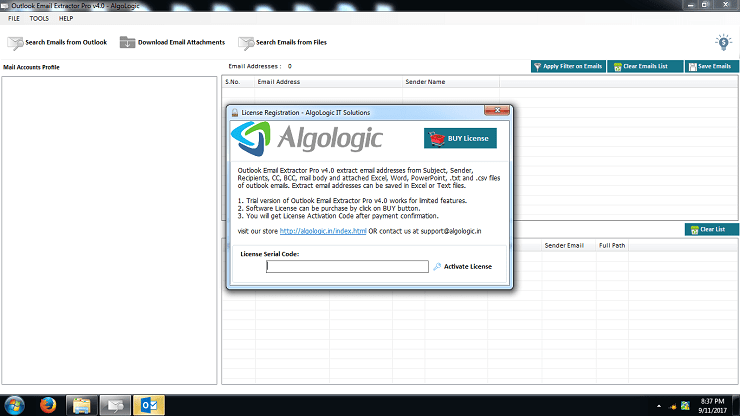Click Search Emails from Files toolbar button
This screenshot has height=416, width=740.
point(282,42)
